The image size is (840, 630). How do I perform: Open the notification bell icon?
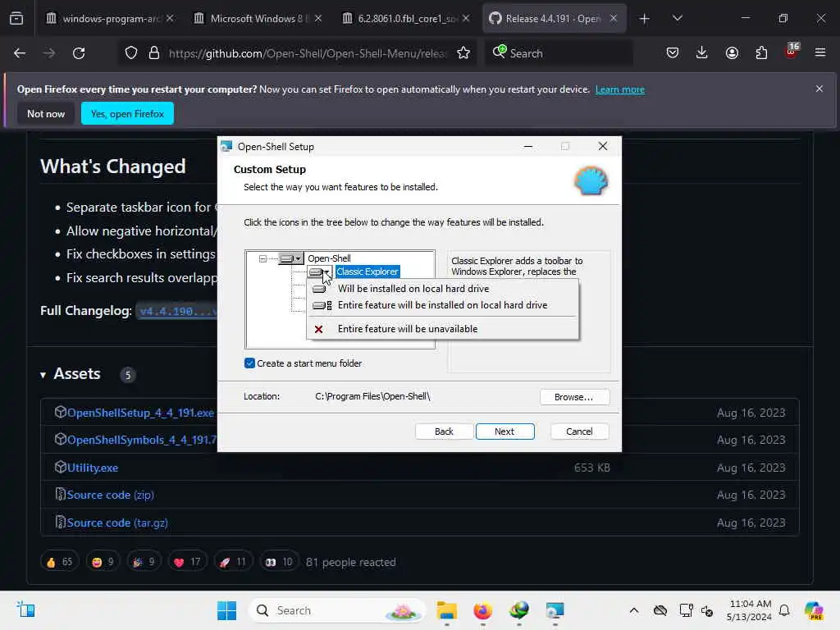point(784,610)
